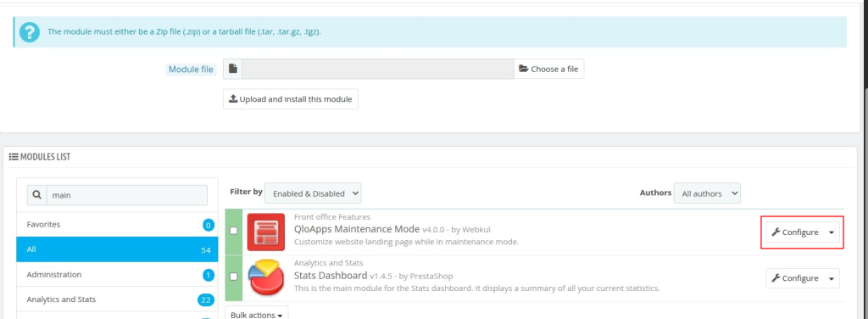Expand options arrow for Stats Dashboard
The width and height of the screenshot is (868, 319).
tap(832, 278)
